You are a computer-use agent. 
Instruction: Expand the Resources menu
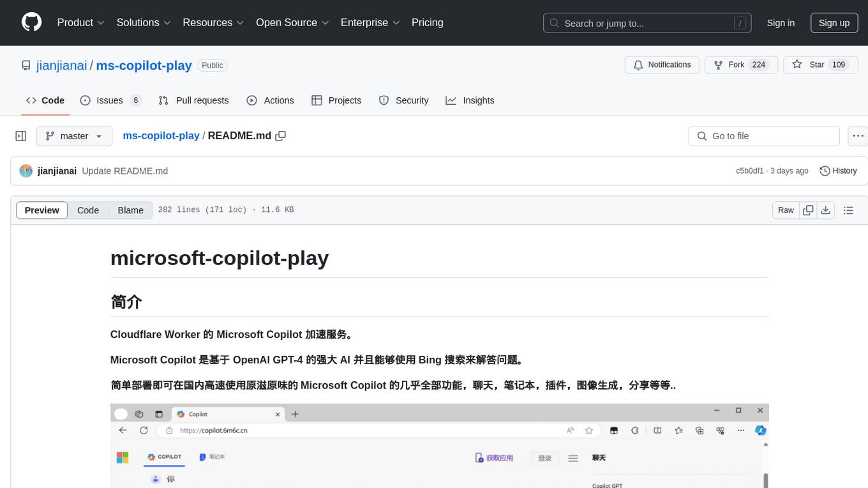(x=214, y=22)
